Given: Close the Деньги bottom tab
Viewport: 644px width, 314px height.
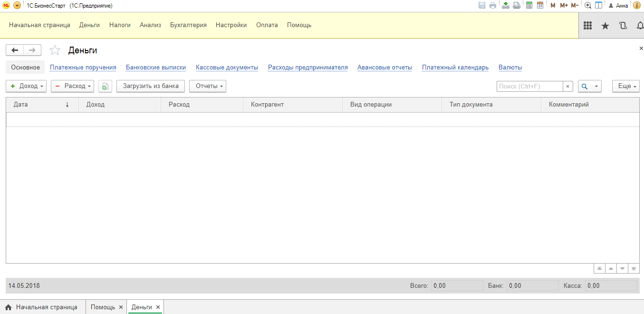Looking at the screenshot, I should [158, 307].
